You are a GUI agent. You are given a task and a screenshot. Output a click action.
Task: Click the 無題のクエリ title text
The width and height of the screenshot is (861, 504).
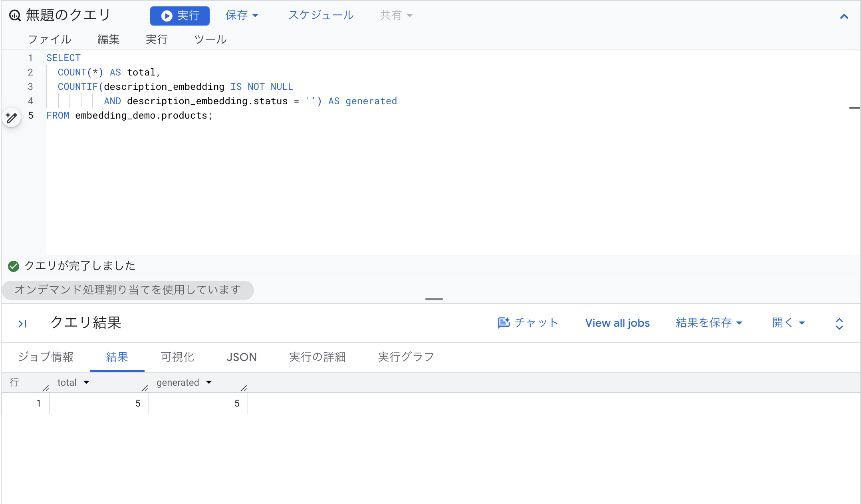68,15
